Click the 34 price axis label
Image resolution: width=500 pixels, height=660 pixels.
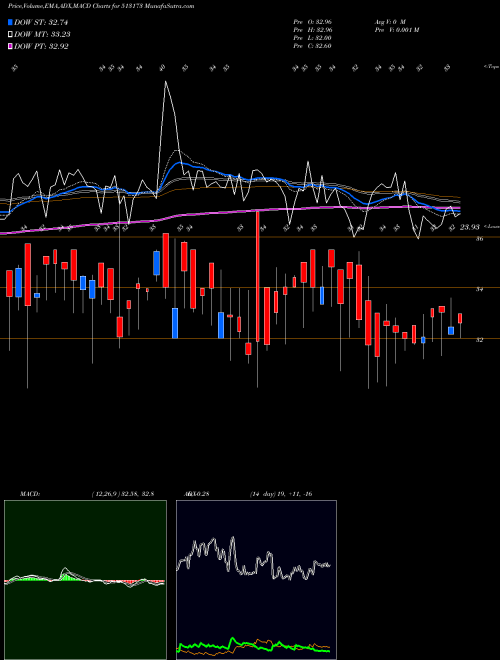(479, 289)
